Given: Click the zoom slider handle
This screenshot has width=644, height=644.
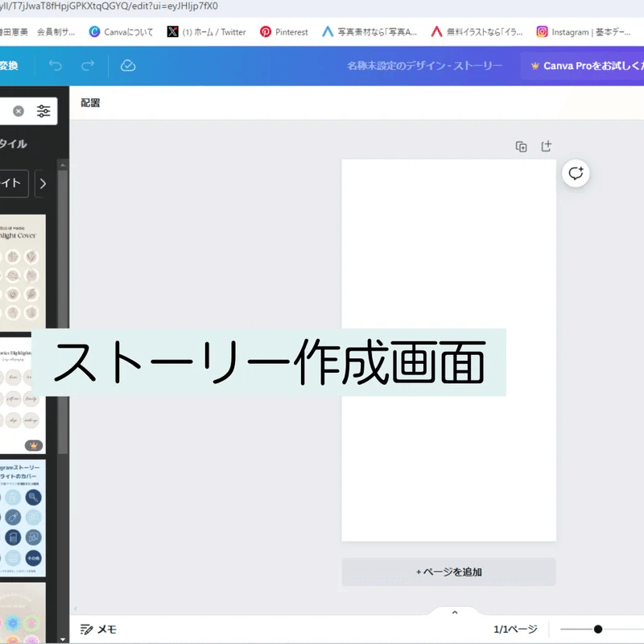Looking at the screenshot, I should tap(598, 629).
